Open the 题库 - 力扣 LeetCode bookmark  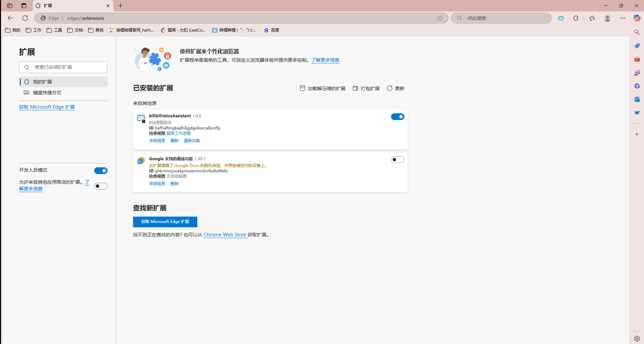pos(183,30)
